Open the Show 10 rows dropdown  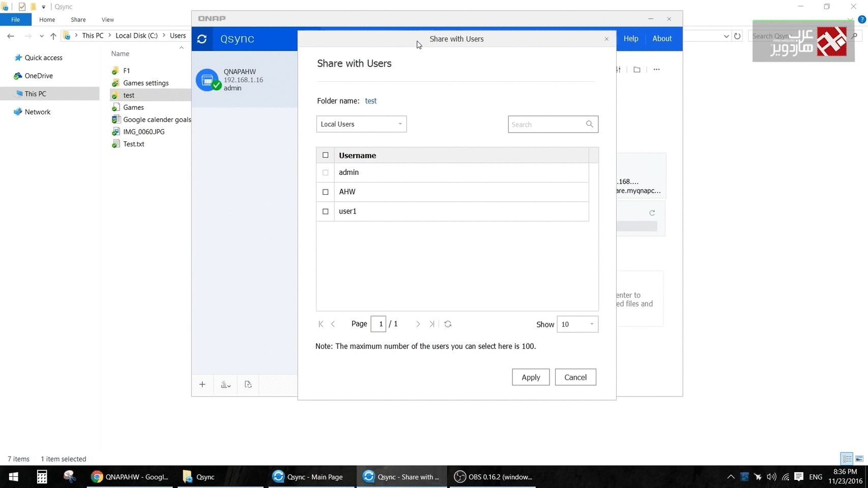point(577,324)
